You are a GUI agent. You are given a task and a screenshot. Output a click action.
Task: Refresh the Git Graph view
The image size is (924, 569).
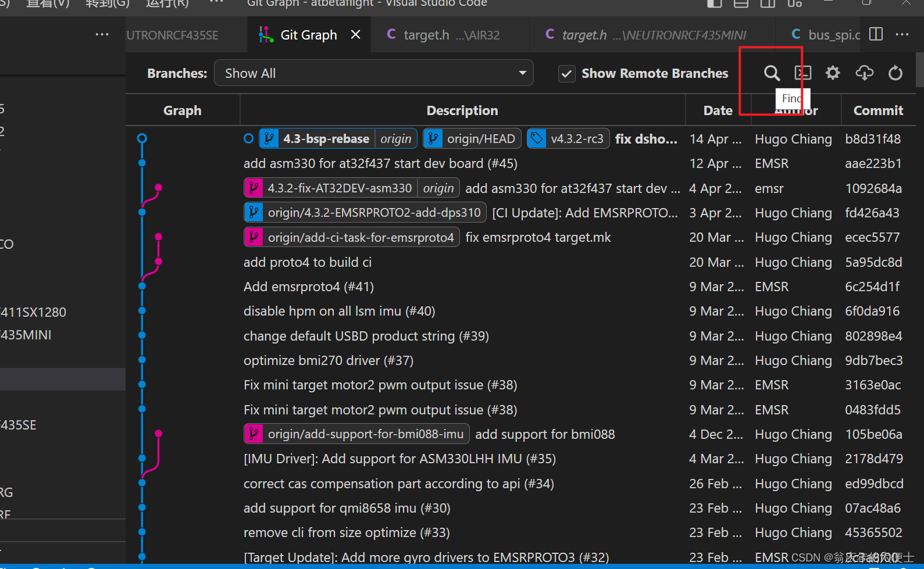[x=896, y=73]
